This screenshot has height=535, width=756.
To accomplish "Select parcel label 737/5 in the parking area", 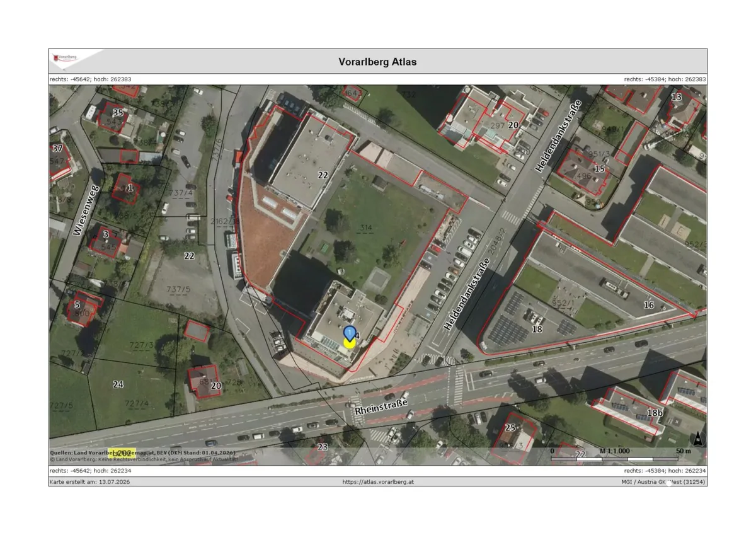I will coord(178,290).
